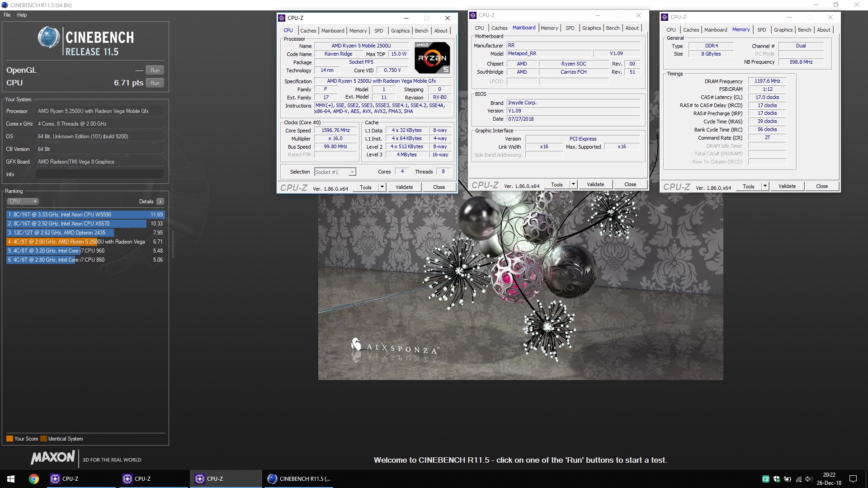Run the CPU benchmark
The image size is (868, 488).
(x=155, y=83)
